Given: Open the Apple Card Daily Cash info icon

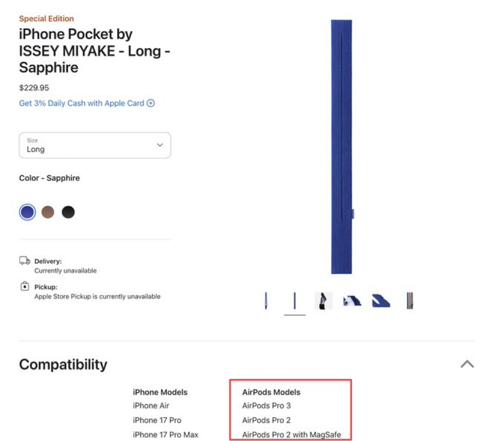Looking at the screenshot, I should click(x=150, y=103).
